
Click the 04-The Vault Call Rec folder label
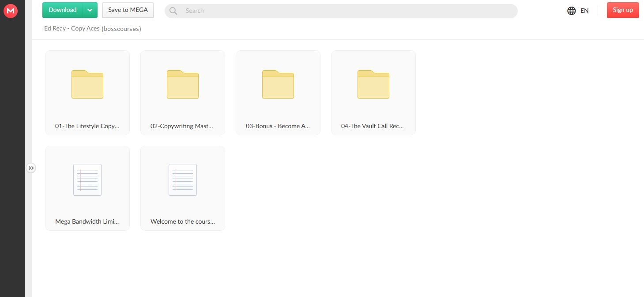pyautogui.click(x=373, y=126)
